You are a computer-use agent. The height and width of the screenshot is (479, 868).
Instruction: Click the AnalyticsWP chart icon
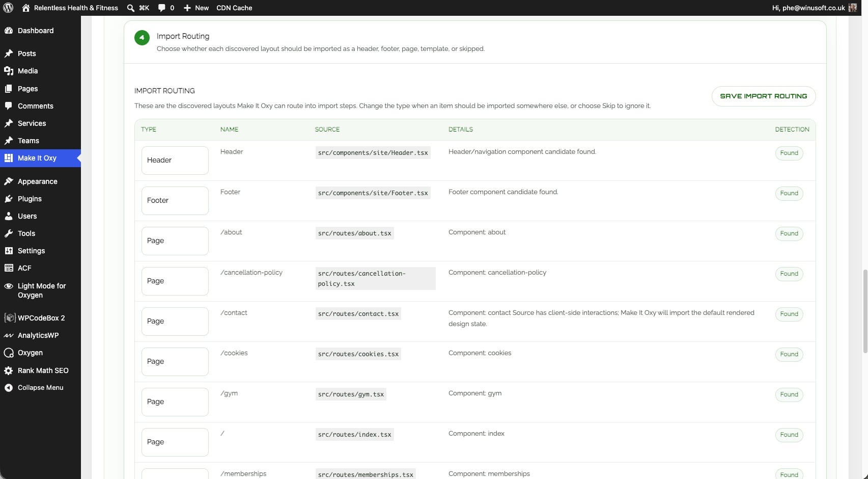[x=9, y=335]
